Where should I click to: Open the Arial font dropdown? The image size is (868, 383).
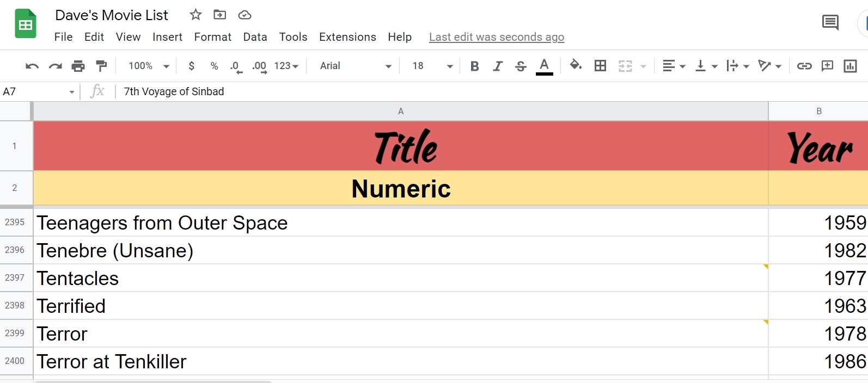(355, 66)
